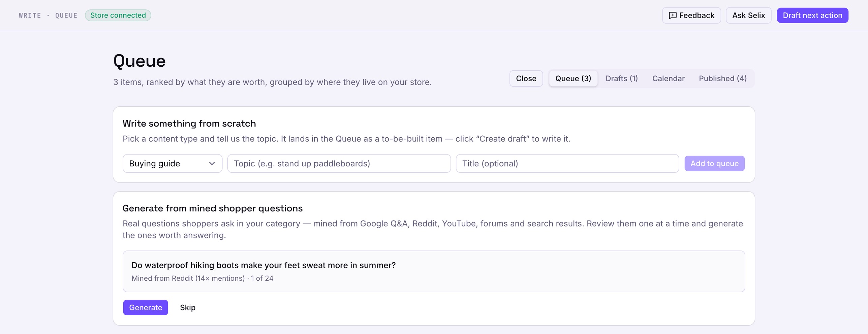Click the Add to queue button
The width and height of the screenshot is (868, 334).
point(714,164)
